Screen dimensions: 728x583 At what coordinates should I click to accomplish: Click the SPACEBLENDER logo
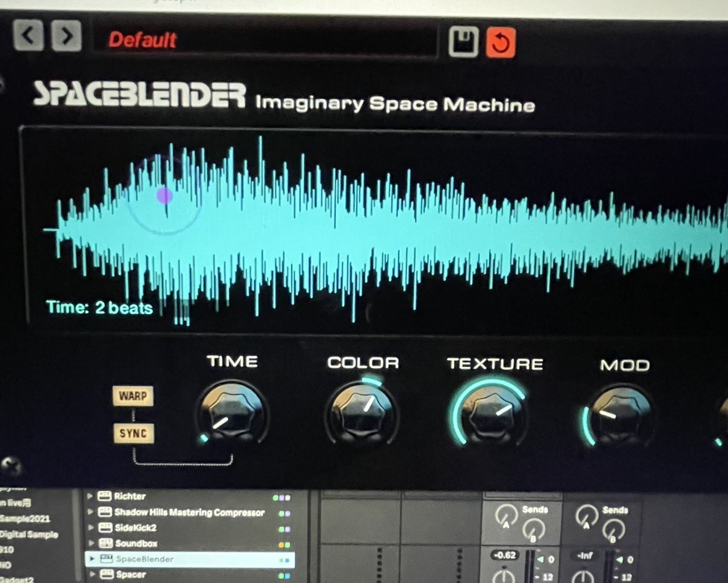(140, 95)
